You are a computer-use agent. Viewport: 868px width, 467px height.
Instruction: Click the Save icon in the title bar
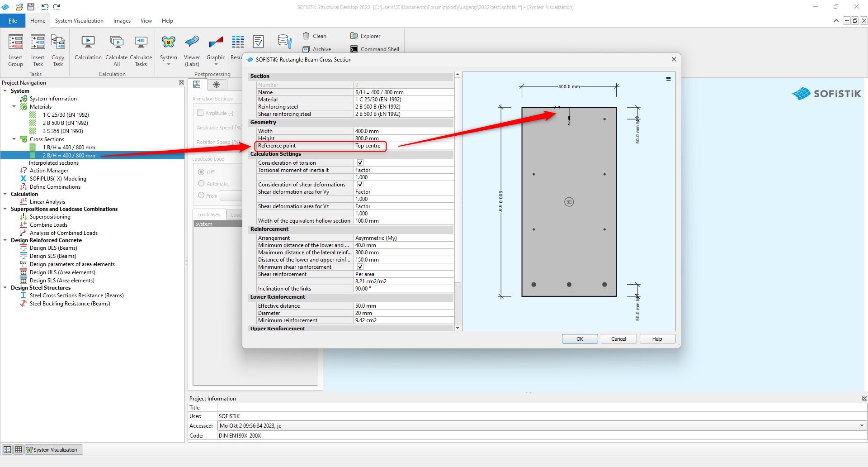31,7
